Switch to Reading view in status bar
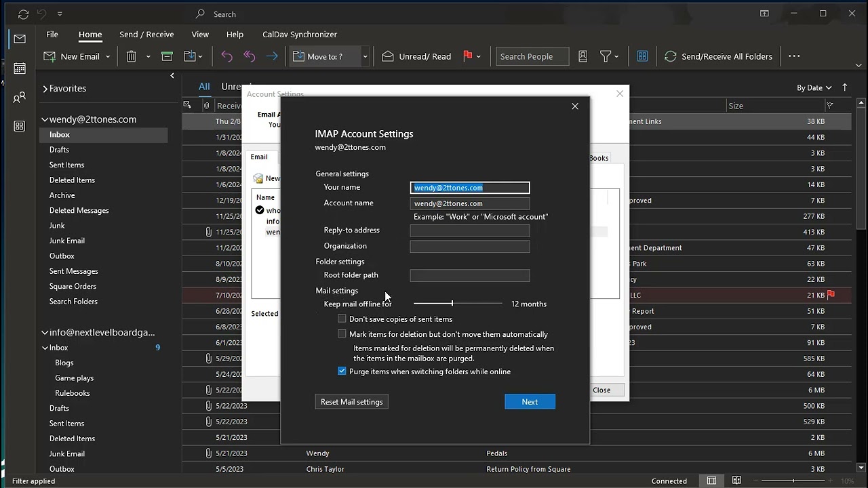868x488 pixels. (x=736, y=481)
